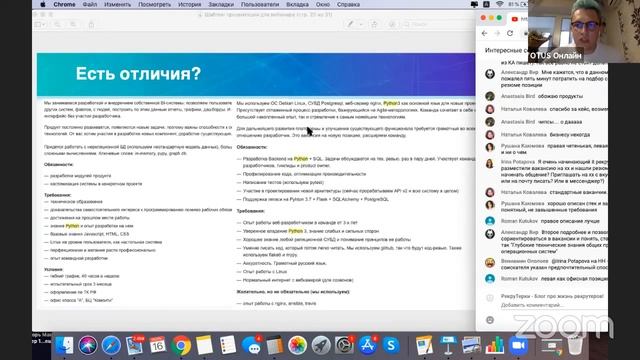Open Pages app in the Dock

click(424, 345)
